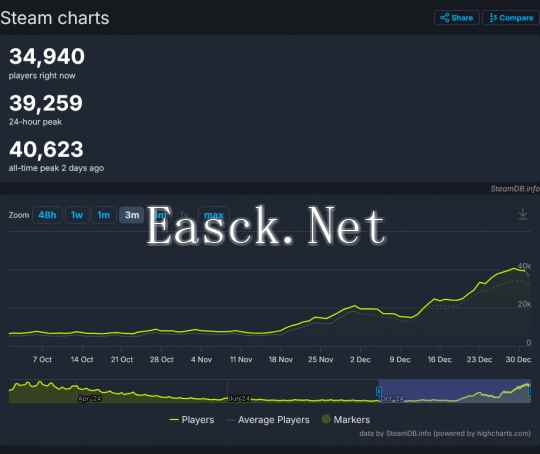Open the SteamDB.info credit link

(515, 188)
